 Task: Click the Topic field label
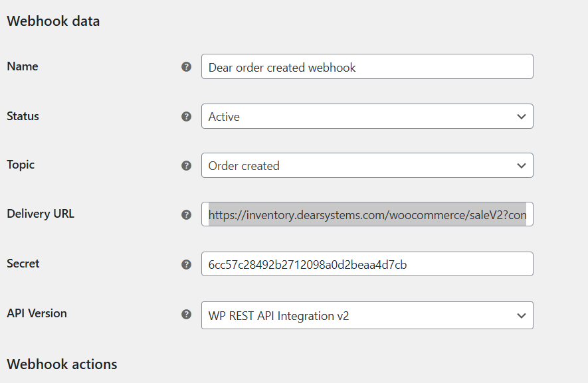click(21, 165)
